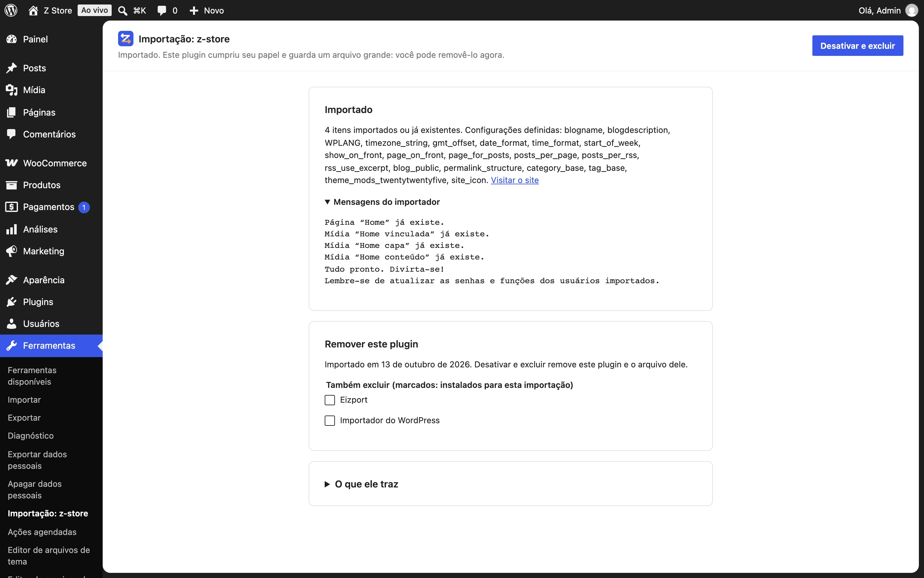Open Importação: z-store submenu item
The height and width of the screenshot is (578, 924).
(48, 513)
